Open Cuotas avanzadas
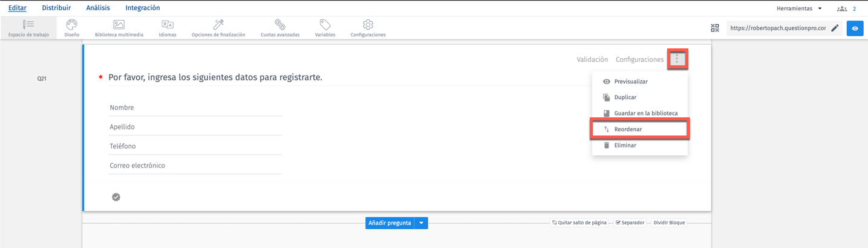Viewport: 868px width, 248px height. tap(280, 28)
